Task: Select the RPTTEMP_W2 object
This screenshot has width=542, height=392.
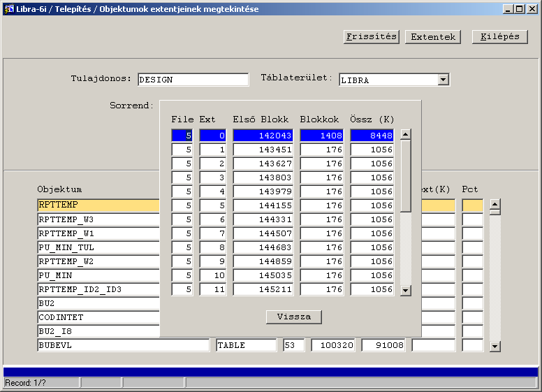Action: 98,261
